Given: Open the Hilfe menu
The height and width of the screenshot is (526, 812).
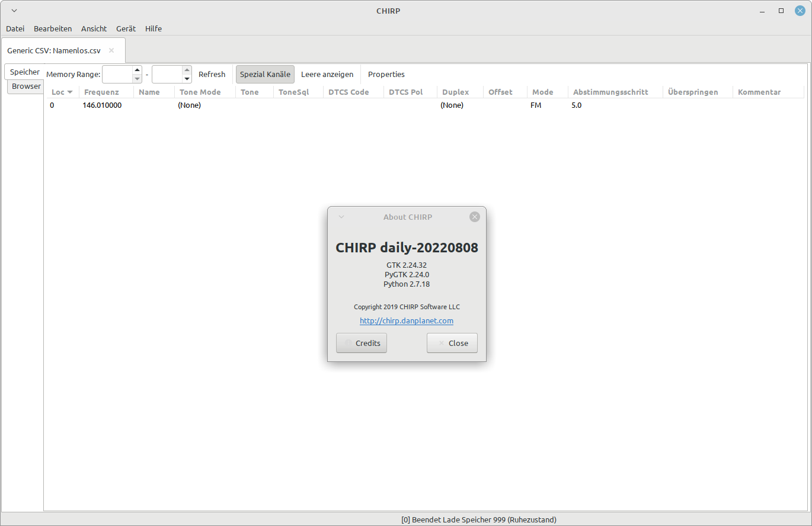Looking at the screenshot, I should coord(154,28).
